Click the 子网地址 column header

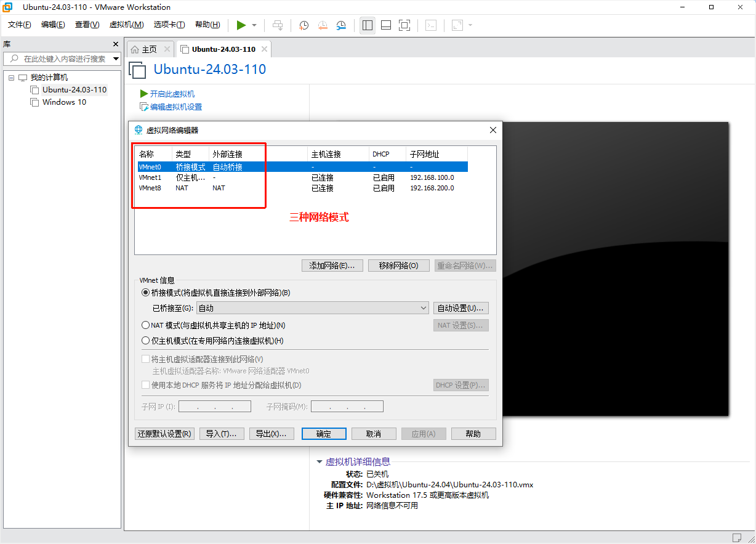click(x=436, y=154)
